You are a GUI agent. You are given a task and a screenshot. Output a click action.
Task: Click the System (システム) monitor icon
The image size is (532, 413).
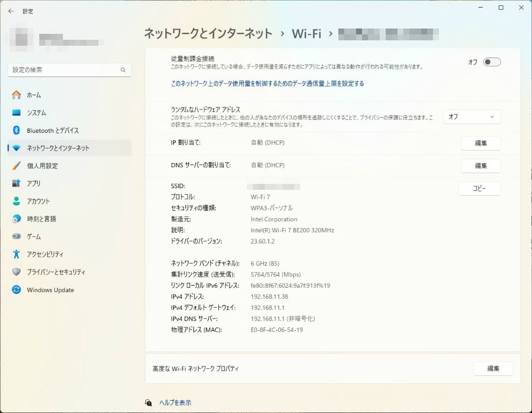tap(16, 112)
